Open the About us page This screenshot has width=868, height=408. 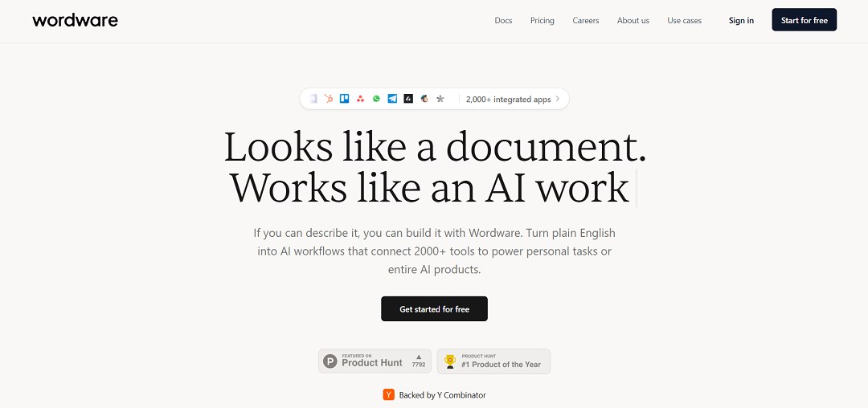[x=633, y=20]
